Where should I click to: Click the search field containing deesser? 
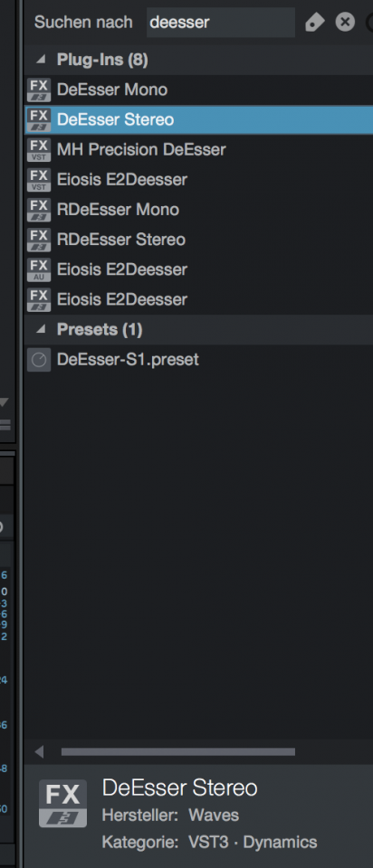tap(221, 22)
